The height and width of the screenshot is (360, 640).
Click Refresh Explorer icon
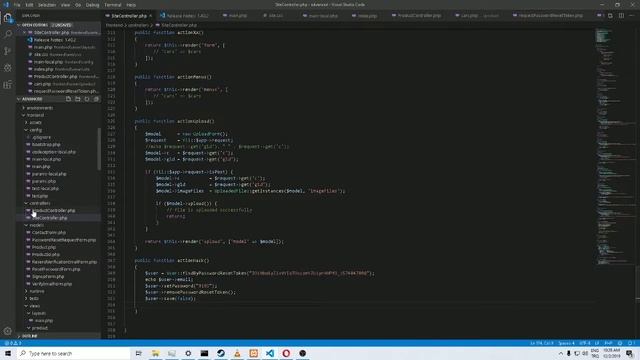click(x=87, y=99)
